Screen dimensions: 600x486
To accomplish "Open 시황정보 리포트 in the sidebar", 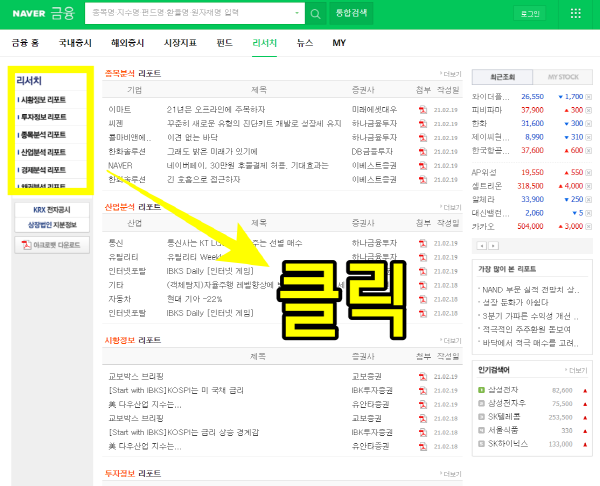I will click(x=43, y=100).
